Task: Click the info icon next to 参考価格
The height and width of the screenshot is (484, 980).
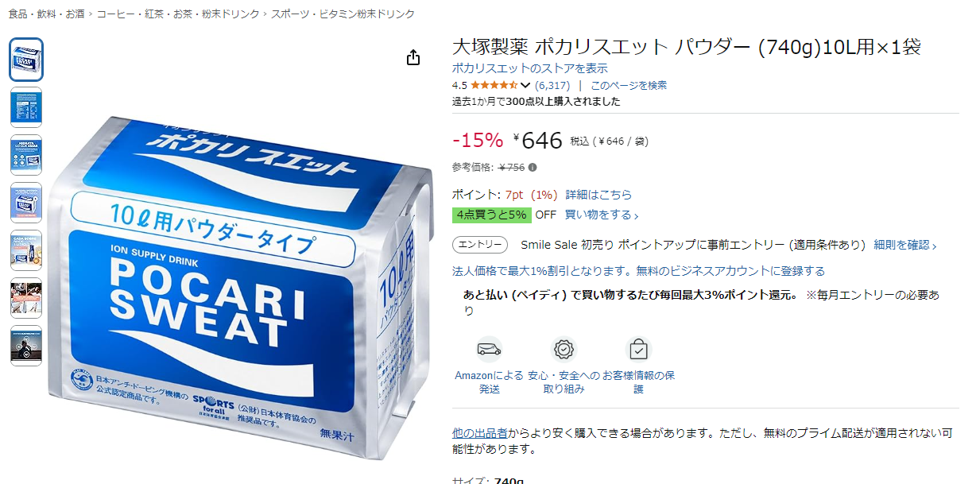Action: tap(533, 168)
